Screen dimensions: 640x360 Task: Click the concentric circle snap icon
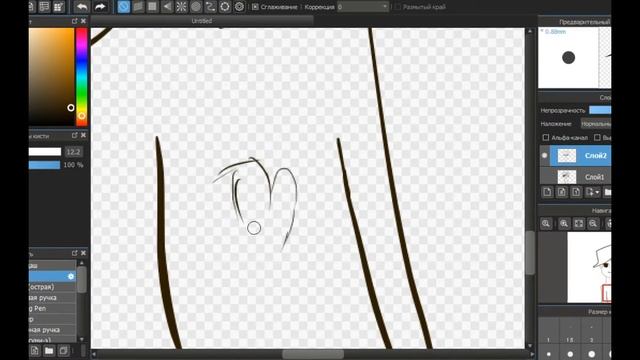tap(239, 7)
